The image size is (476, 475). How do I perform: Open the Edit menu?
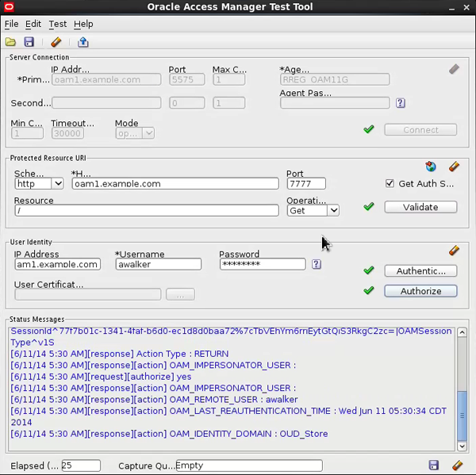(x=33, y=24)
